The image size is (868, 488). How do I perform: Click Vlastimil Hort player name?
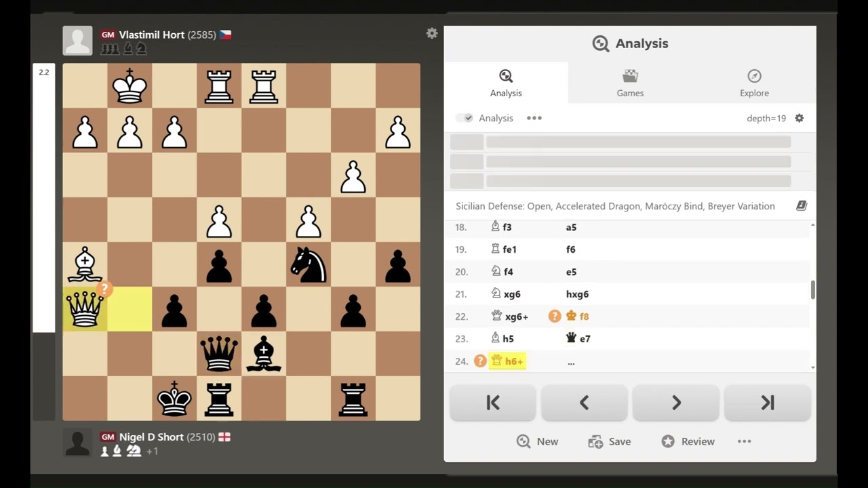point(152,35)
